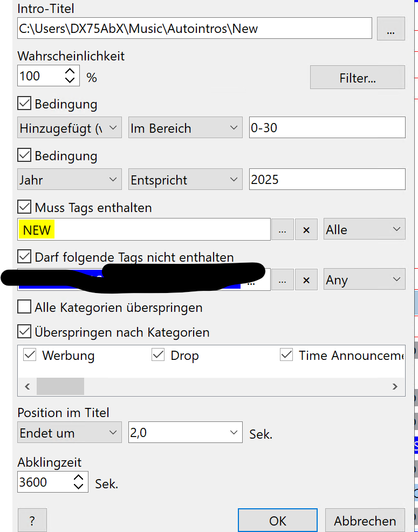Image resolution: width=418 pixels, height=532 pixels.
Task: Open the Filter... dialog button
Action: click(x=358, y=78)
